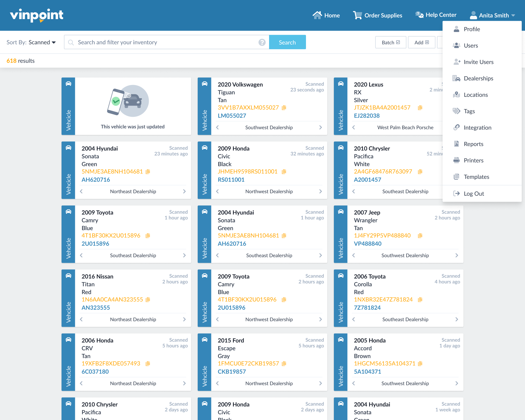Open Reports in the account menu
The height and width of the screenshot is (420, 525).
[x=473, y=144]
